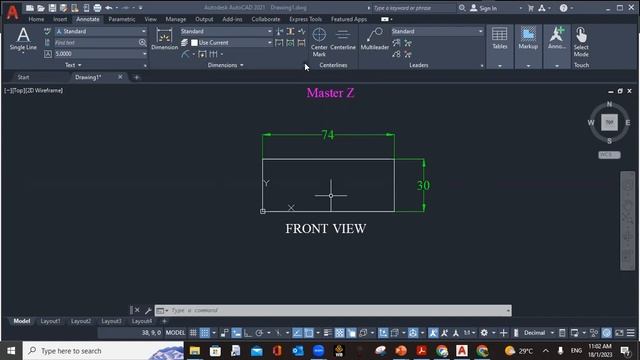This screenshot has height=360, width=640.
Task: Click the ViewCube Top face
Action: [609, 122]
